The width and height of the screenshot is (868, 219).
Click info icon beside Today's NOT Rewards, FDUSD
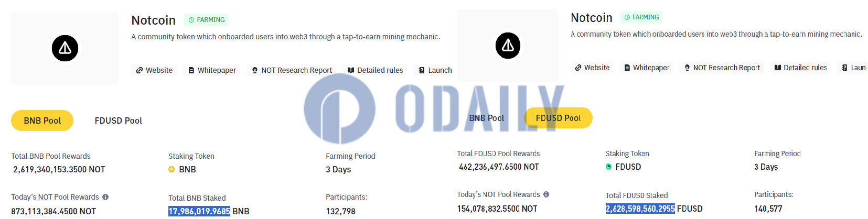546,194
